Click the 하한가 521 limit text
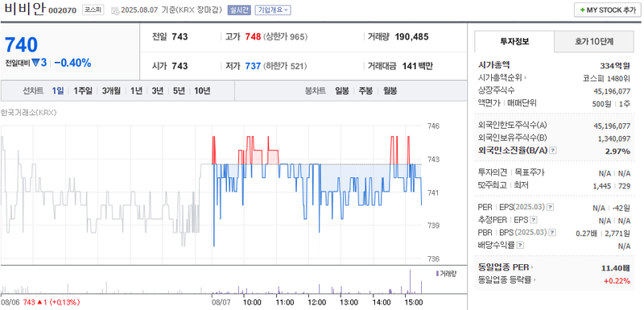This screenshot has width=644, height=310. [x=285, y=66]
